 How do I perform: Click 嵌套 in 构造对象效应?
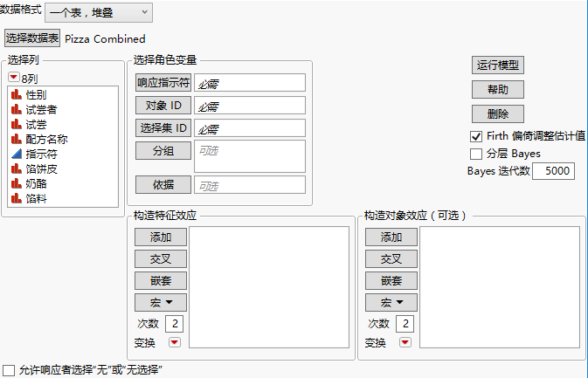click(391, 280)
